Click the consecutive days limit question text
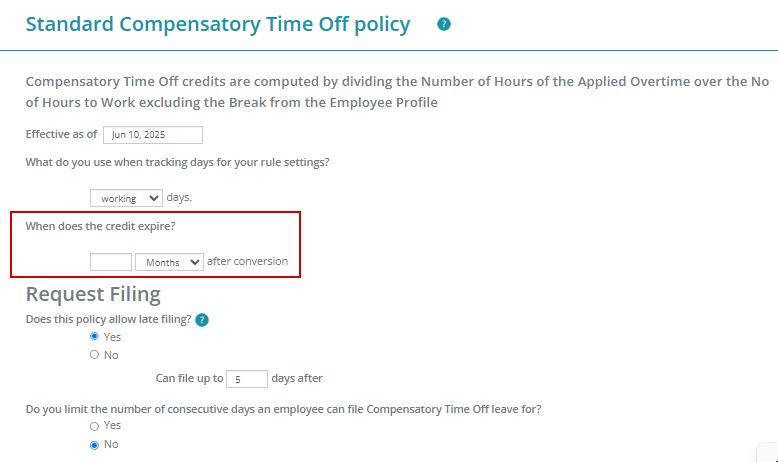 click(x=283, y=409)
